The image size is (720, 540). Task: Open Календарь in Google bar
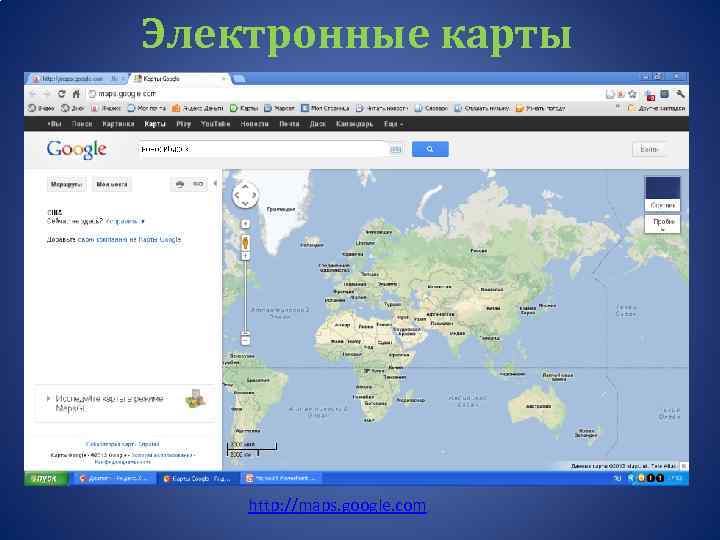354,124
